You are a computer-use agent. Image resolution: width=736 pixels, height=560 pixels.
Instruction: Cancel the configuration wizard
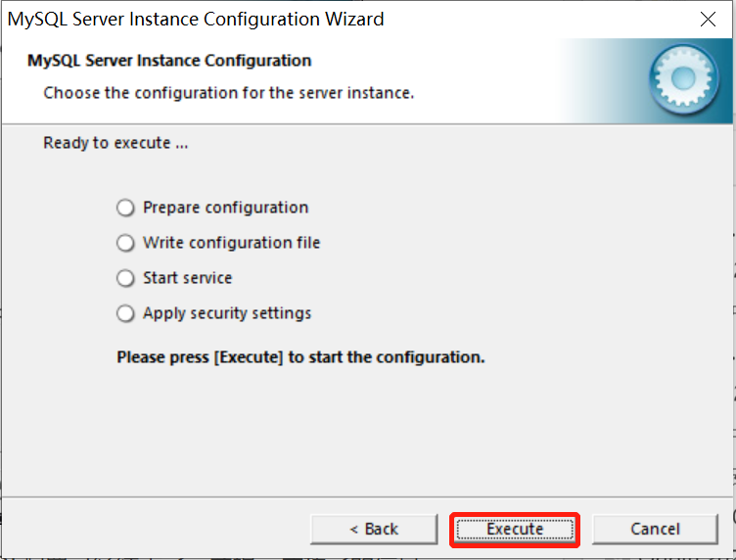click(656, 530)
